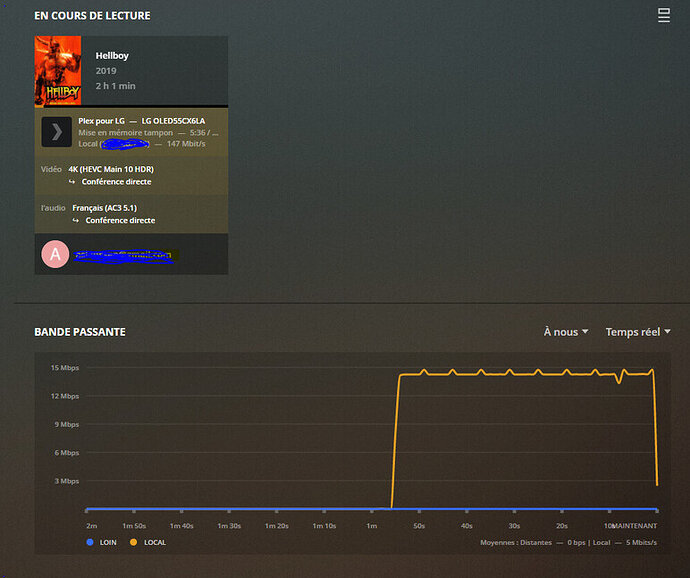690x578 pixels.
Task: Click the 'MAINTENANT' time axis label
Action: pos(635,526)
